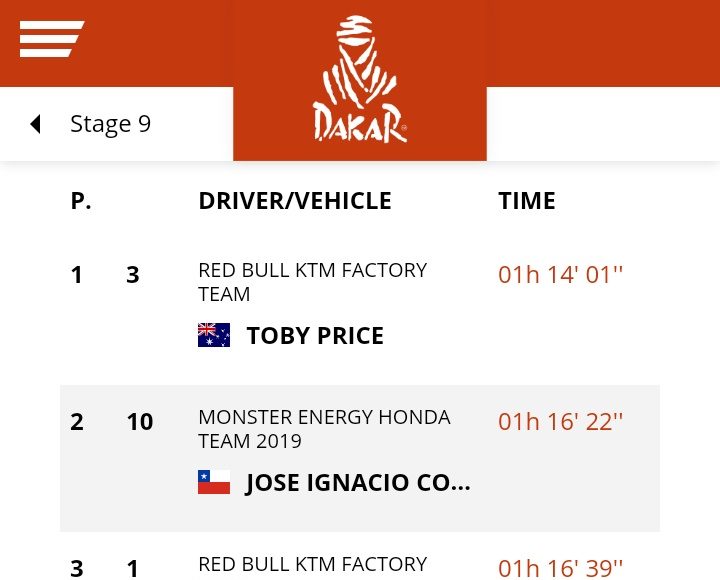Click time 01h 16' 39''
Viewport: 720px width, 580px height.
(x=560, y=568)
